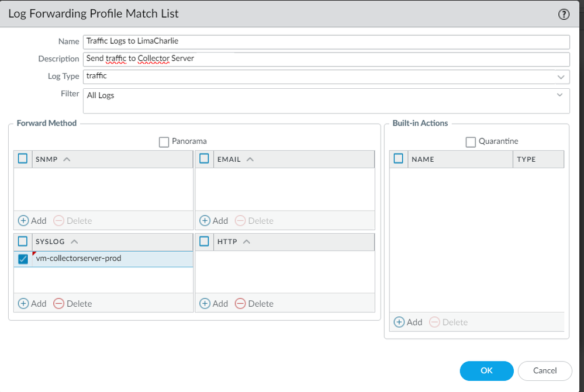
Task: Click the OK button
Action: pyautogui.click(x=486, y=370)
